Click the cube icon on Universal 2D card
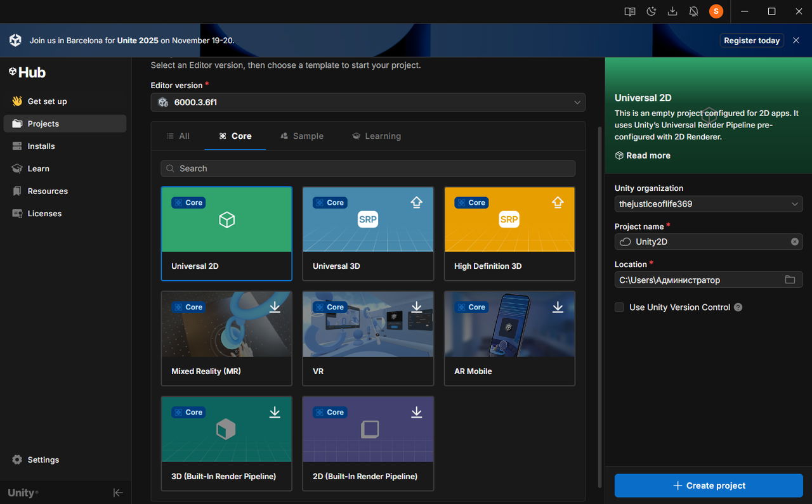 pyautogui.click(x=226, y=219)
